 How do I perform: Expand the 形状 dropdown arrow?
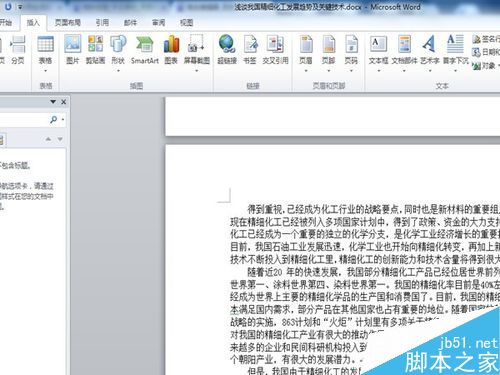[118, 71]
